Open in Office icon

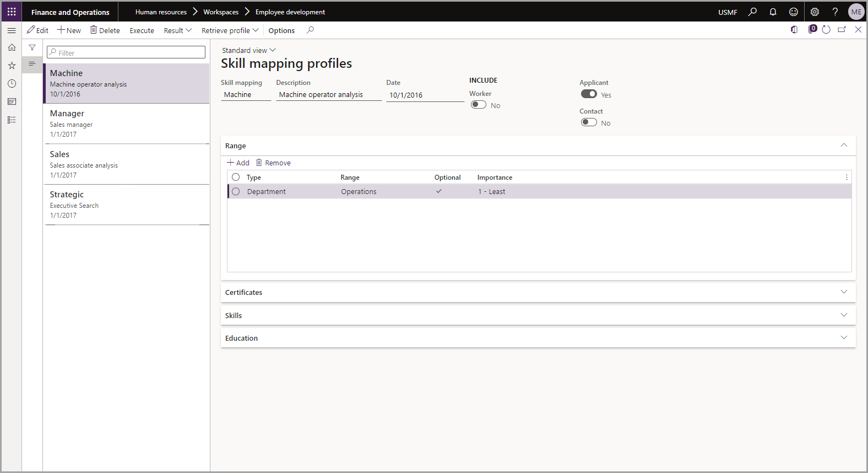[794, 30]
